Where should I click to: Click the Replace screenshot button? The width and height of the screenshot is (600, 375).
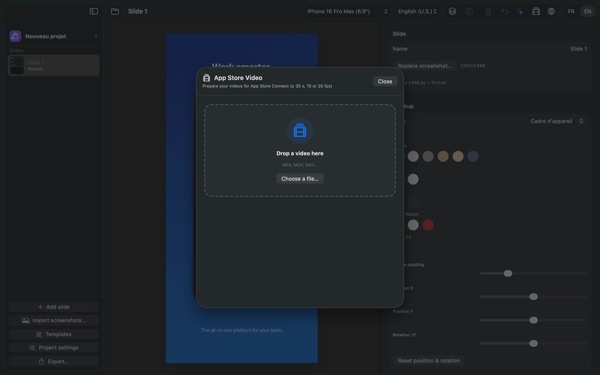click(x=424, y=66)
